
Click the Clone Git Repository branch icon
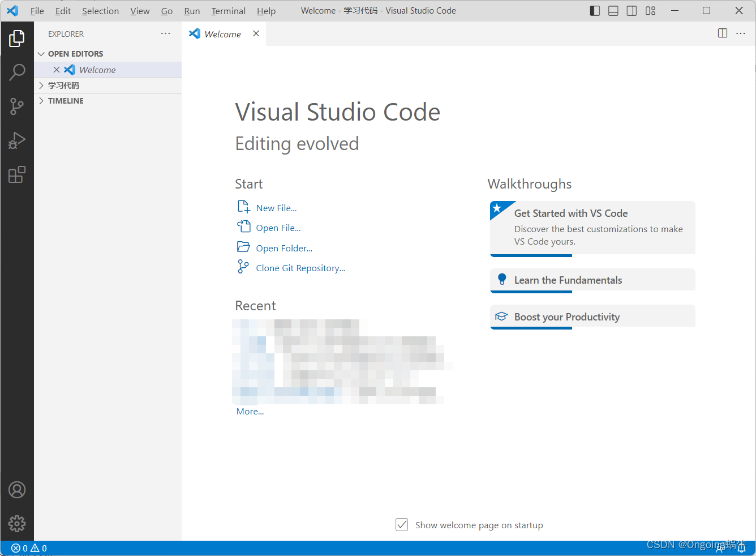click(243, 267)
